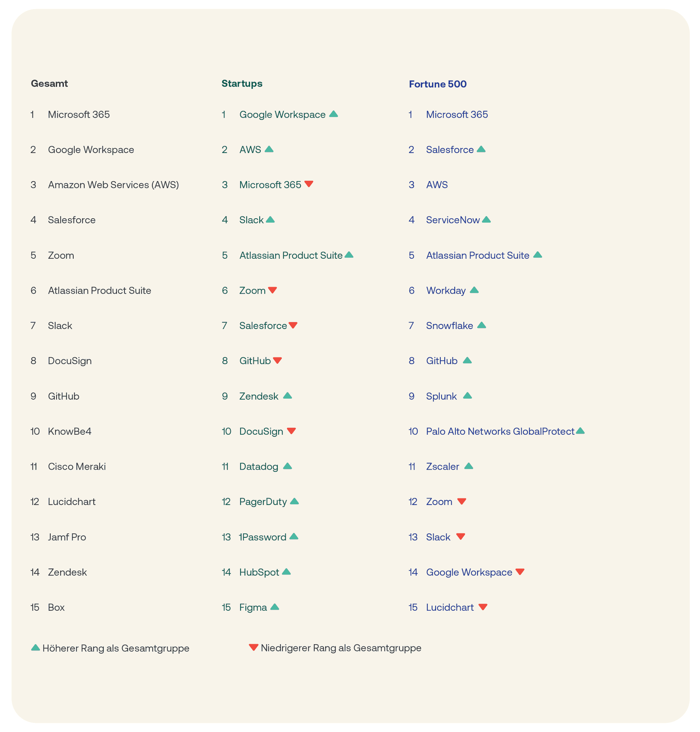Click DocuSign in the Gesamt list
This screenshot has width=700, height=732.
tap(70, 361)
